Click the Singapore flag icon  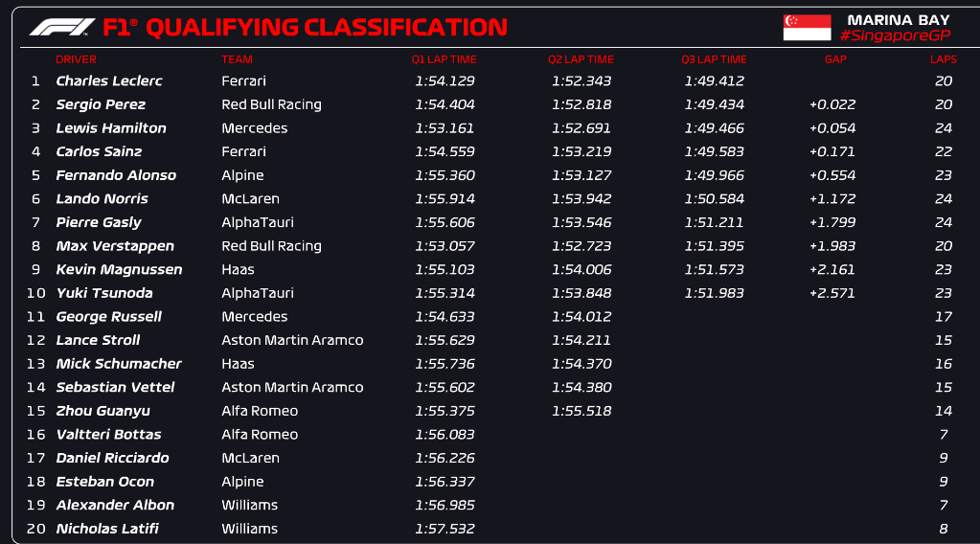pos(806,28)
